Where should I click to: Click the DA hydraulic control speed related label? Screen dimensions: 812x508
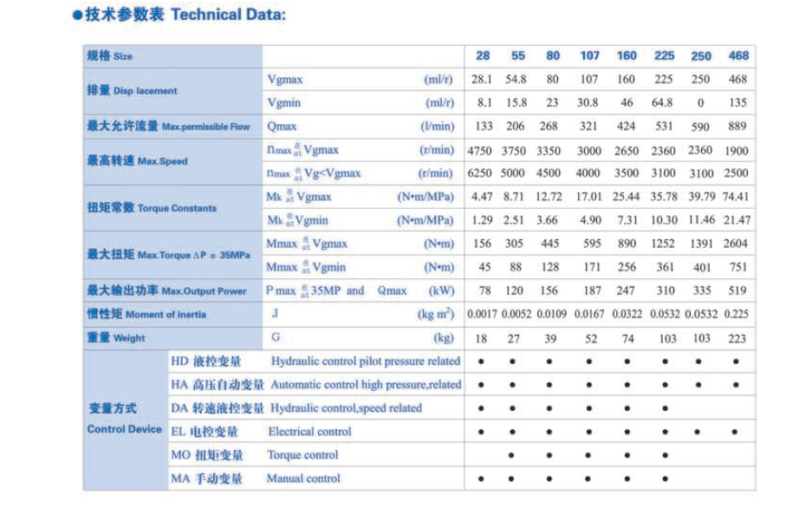click(x=297, y=407)
